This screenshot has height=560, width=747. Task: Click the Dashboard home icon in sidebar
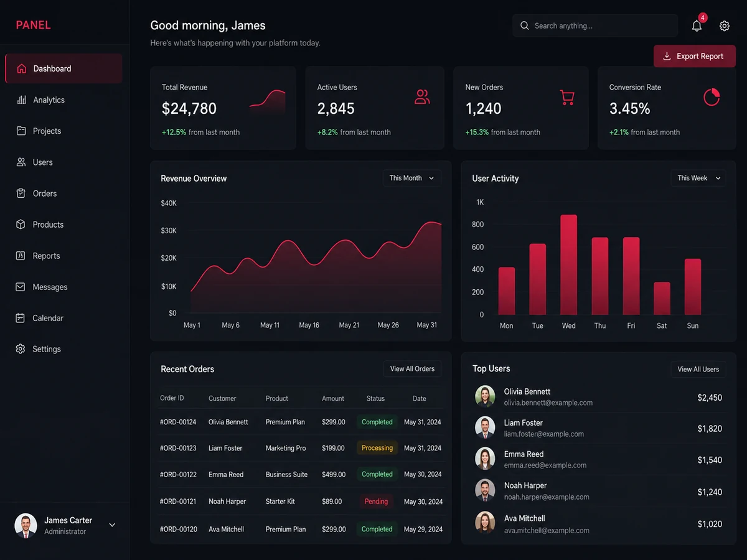(21, 68)
